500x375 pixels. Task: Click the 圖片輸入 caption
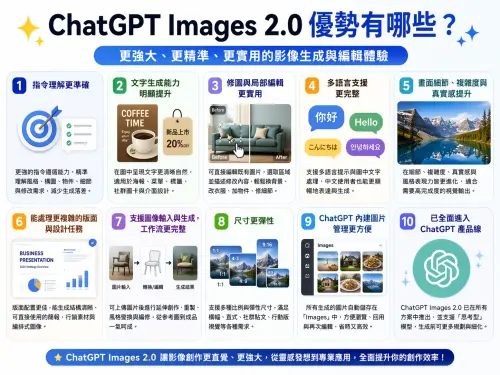[121, 287]
